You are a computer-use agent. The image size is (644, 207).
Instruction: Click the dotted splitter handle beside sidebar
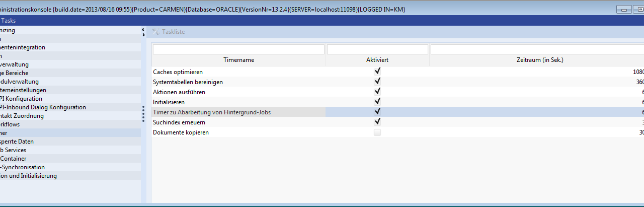point(143,117)
